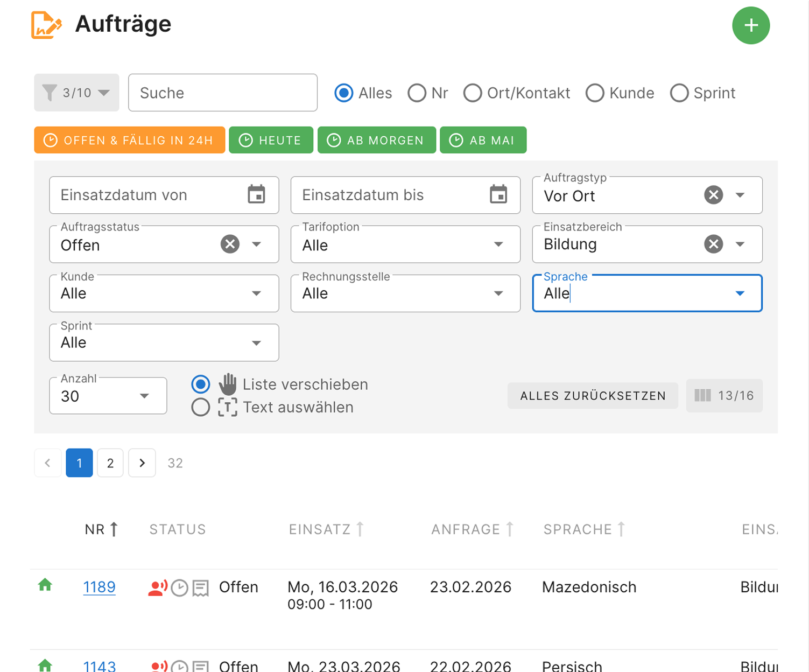Click Offen & Fällig in 24h button
Viewport: 809px width, 672px height.
coord(130,140)
